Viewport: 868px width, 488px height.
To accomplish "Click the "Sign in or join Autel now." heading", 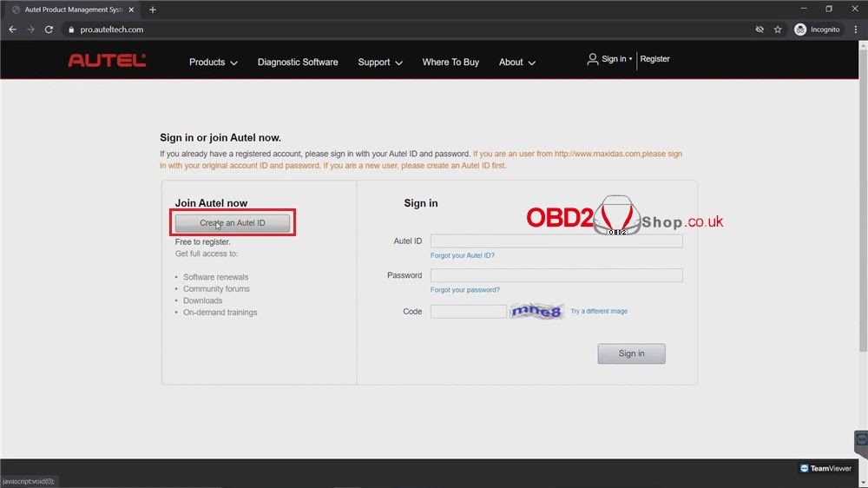I will (220, 137).
